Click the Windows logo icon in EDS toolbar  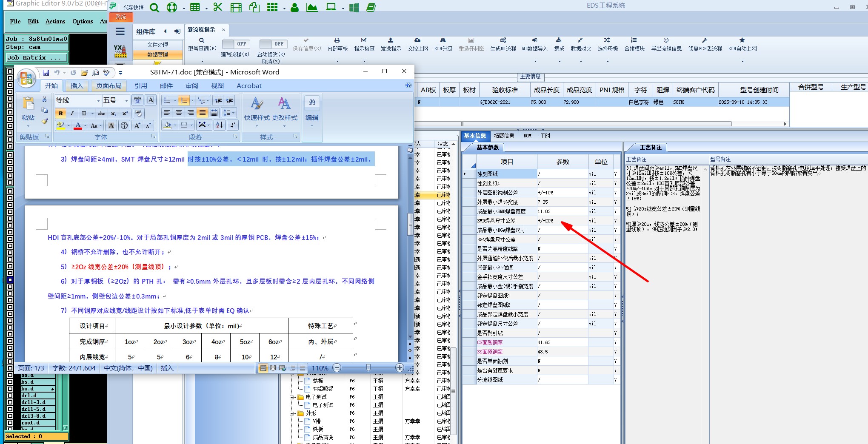click(354, 8)
